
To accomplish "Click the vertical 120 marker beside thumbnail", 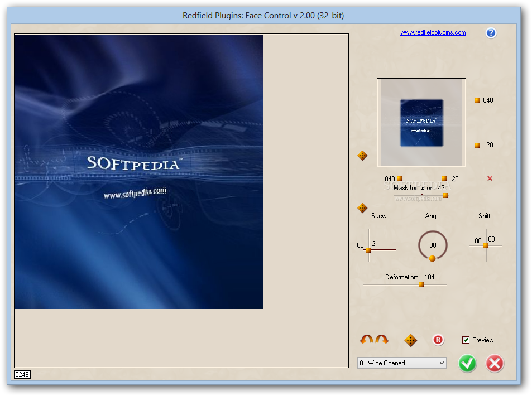I will [477, 145].
